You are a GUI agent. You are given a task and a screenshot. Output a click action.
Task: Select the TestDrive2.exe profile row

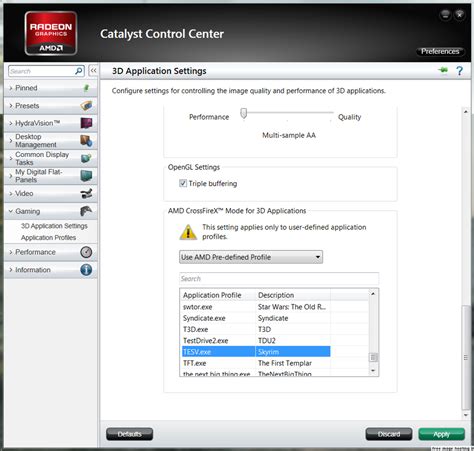pos(256,341)
